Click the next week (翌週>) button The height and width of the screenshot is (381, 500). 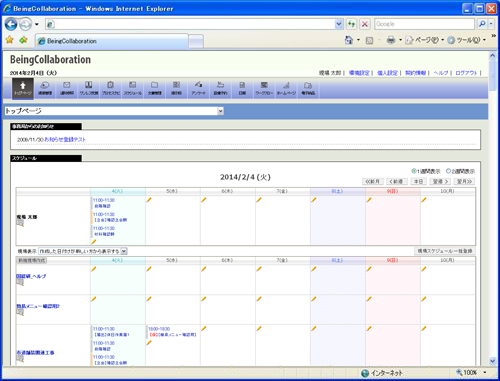tap(440, 181)
